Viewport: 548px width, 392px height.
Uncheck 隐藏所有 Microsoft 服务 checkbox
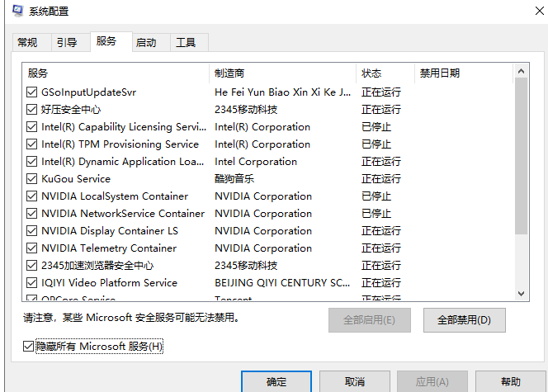coord(29,347)
